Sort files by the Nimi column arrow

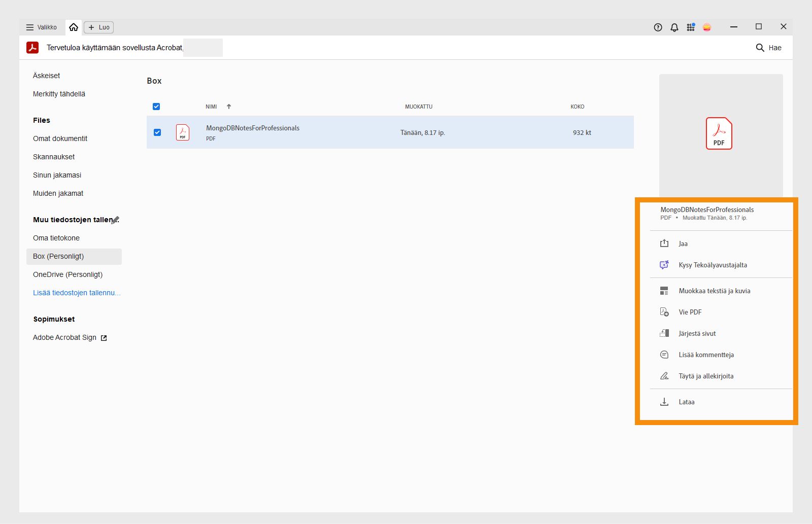click(229, 107)
